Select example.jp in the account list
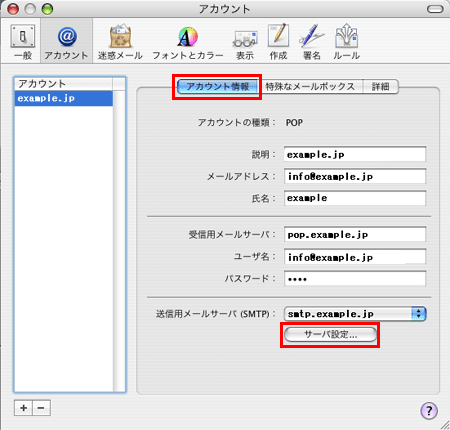The height and width of the screenshot is (430, 450). 63,98
